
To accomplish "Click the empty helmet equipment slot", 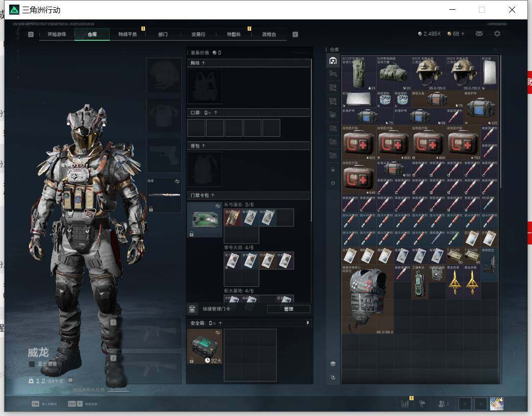I will (164, 76).
